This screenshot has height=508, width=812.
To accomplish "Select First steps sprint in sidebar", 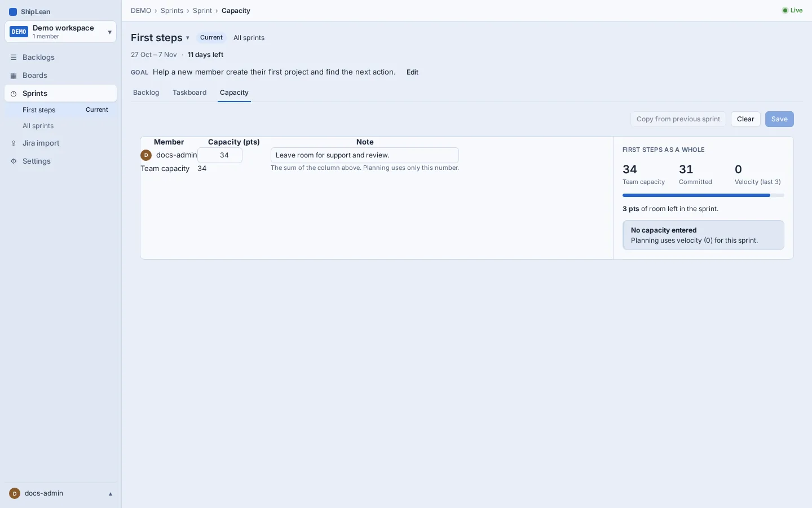I will (60, 110).
